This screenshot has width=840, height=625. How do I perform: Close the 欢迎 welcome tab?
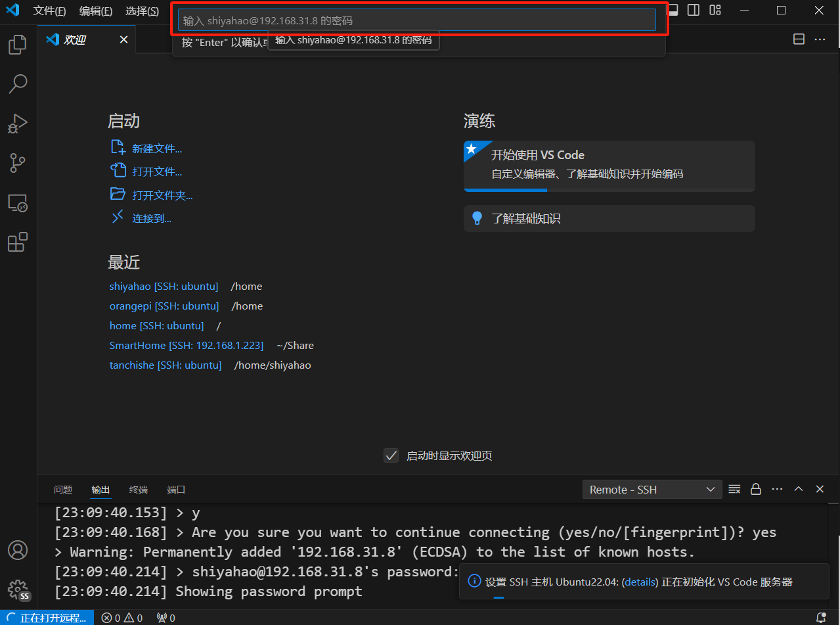(123, 40)
